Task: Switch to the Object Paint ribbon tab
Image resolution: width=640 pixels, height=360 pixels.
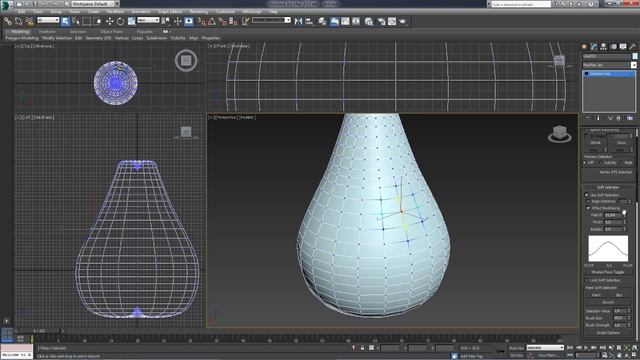Action: (x=111, y=31)
